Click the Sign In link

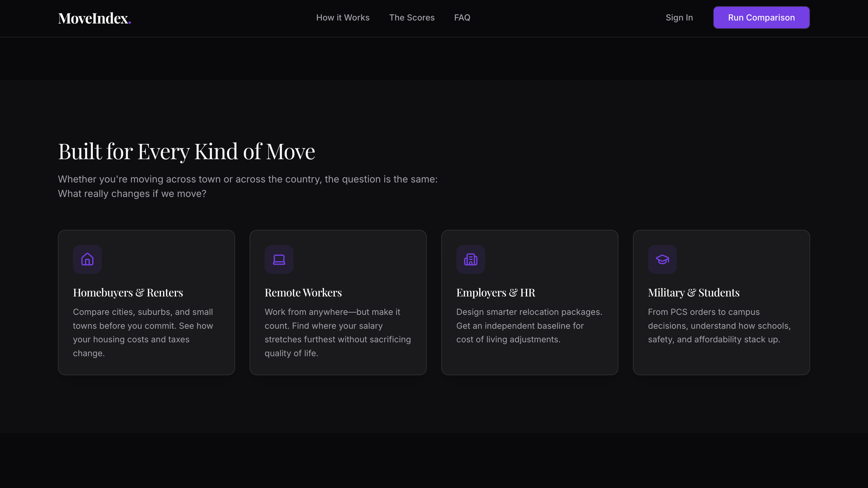point(679,17)
